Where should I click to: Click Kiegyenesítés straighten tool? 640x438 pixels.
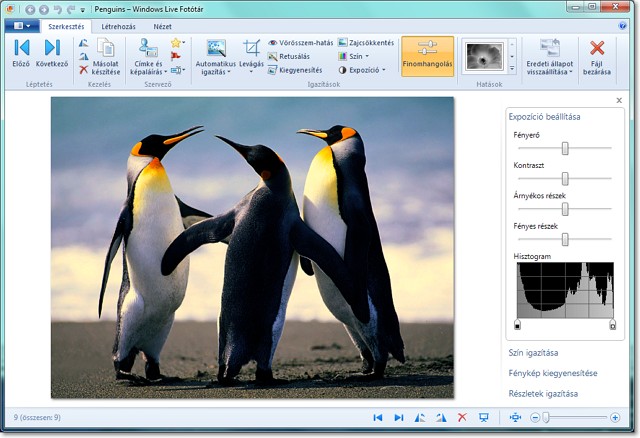(295, 70)
